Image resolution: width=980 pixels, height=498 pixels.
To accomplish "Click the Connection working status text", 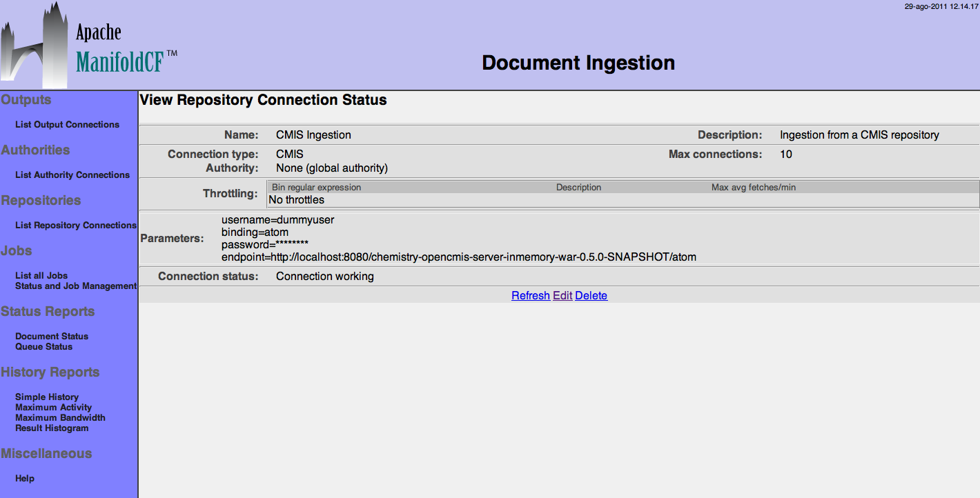I will [324, 277].
